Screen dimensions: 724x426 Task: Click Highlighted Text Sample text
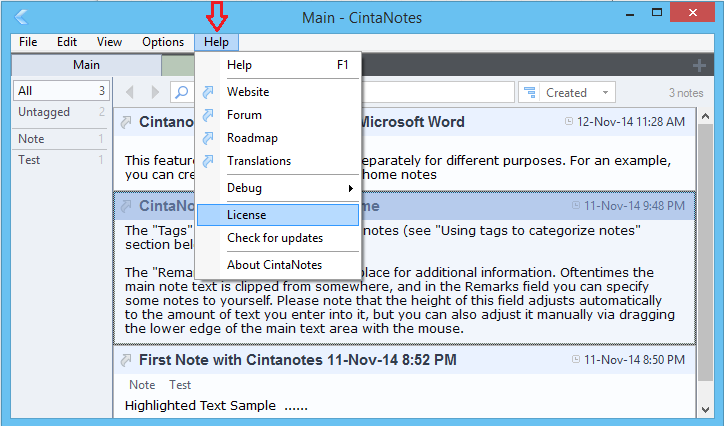(200, 405)
